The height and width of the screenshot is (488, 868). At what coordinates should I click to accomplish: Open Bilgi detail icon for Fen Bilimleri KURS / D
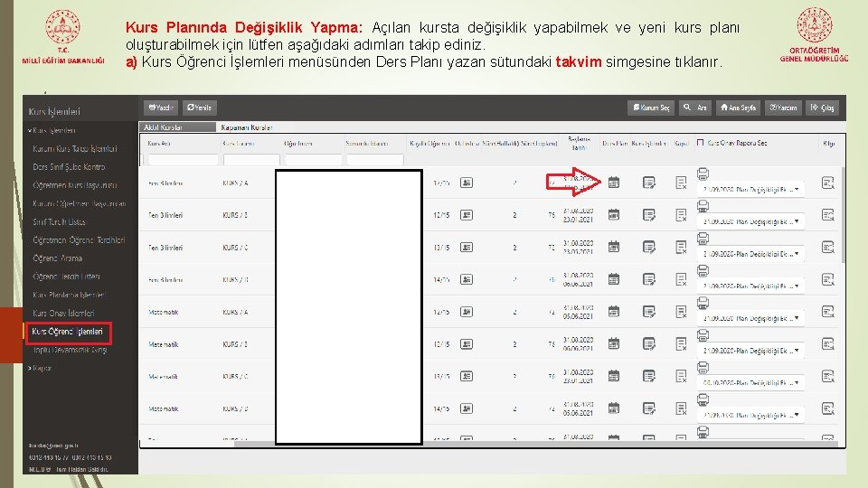point(827,279)
